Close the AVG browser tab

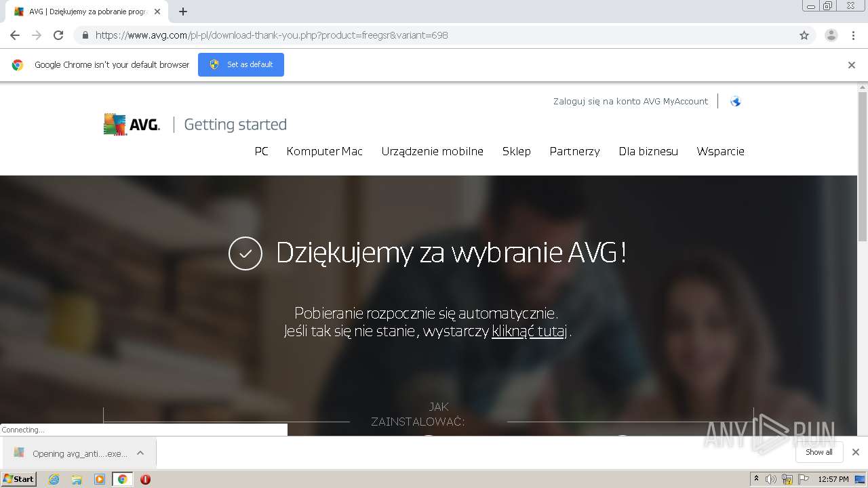157,12
